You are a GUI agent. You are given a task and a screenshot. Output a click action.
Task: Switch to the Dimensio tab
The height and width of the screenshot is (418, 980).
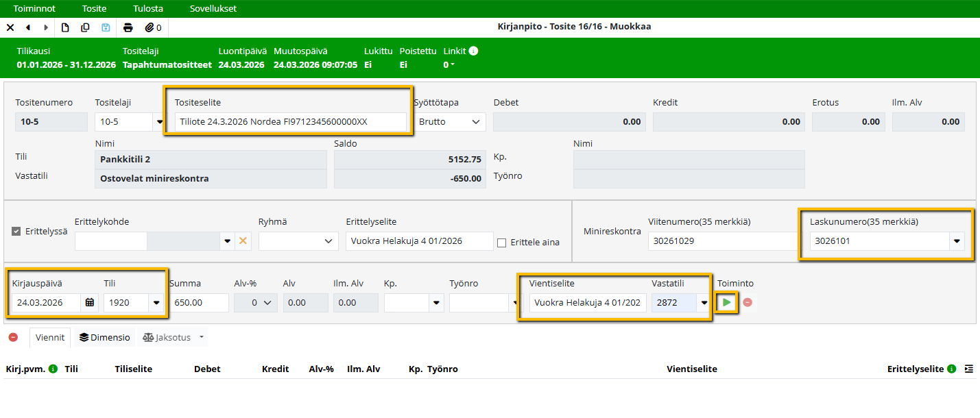pos(104,337)
